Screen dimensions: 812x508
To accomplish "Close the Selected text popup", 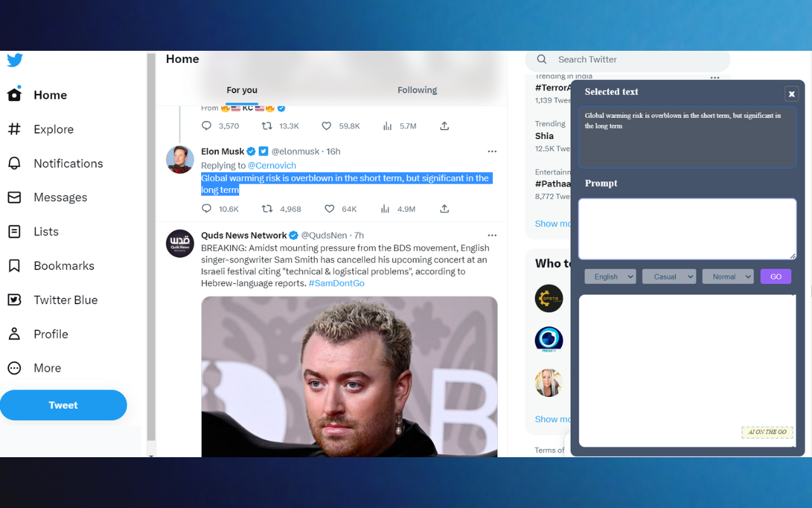I will 792,94.
